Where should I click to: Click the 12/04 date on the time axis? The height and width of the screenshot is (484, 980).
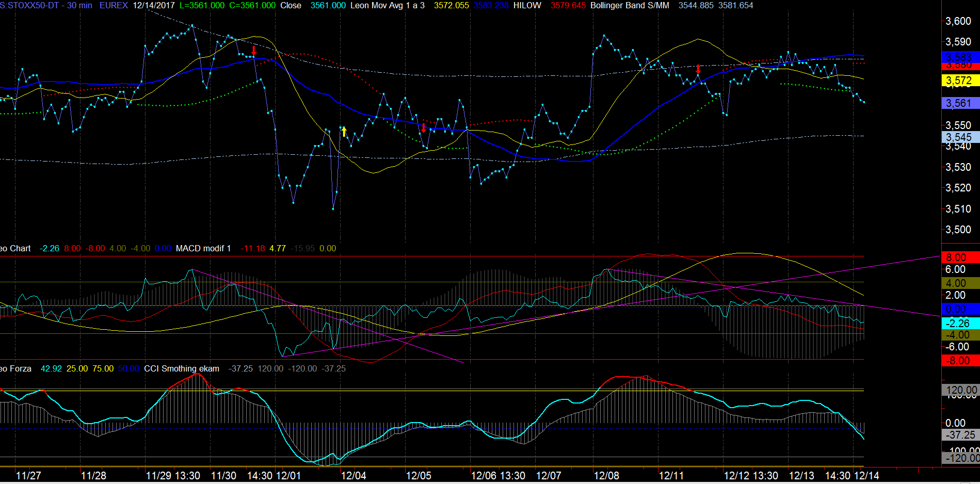pyautogui.click(x=354, y=476)
